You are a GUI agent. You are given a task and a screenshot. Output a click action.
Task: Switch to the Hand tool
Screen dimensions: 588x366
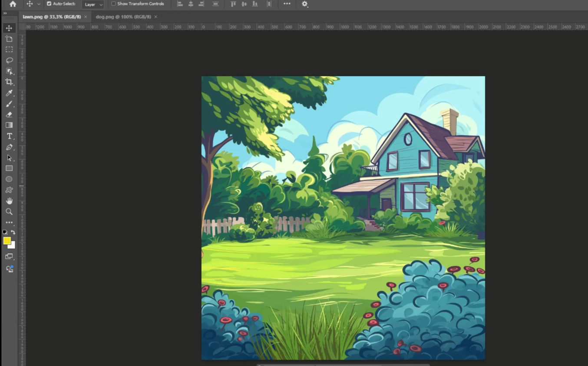9,201
